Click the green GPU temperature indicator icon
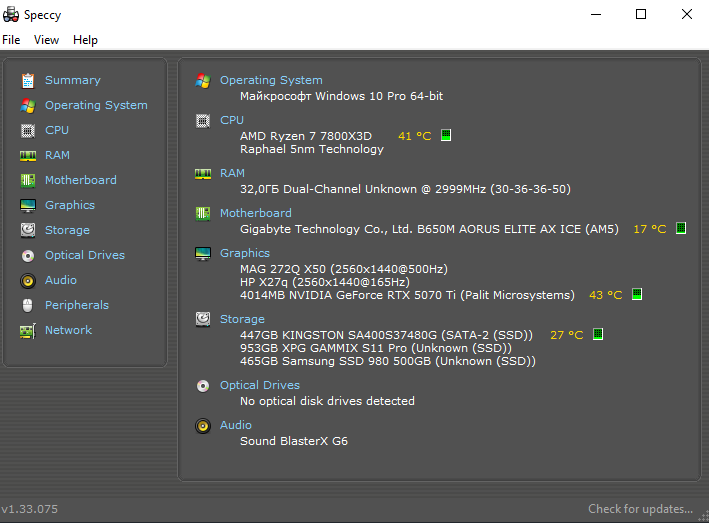This screenshot has height=523, width=709. 637,294
